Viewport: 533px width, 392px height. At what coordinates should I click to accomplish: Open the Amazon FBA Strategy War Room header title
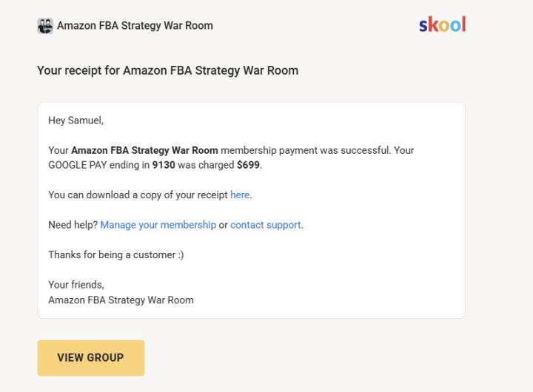tap(135, 26)
